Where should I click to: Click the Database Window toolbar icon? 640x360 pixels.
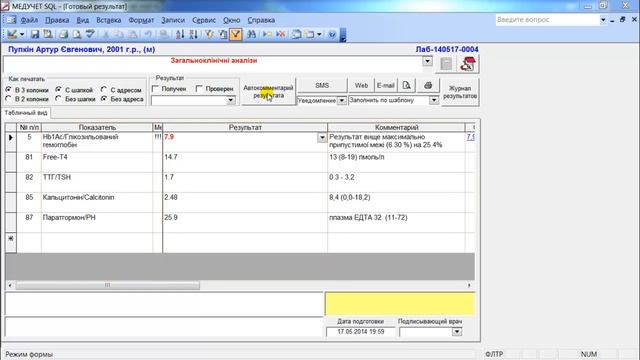coord(296,35)
